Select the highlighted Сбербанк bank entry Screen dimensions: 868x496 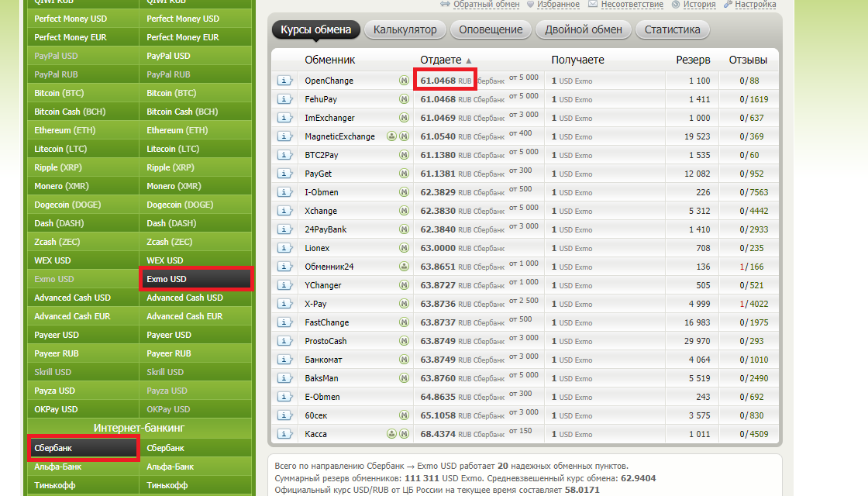tap(83, 448)
